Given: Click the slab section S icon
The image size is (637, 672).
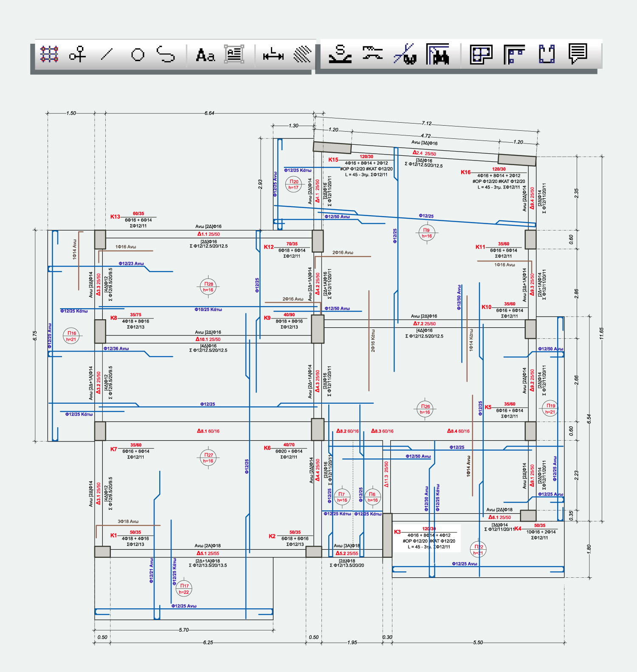Looking at the screenshot, I should pyautogui.click(x=340, y=54).
